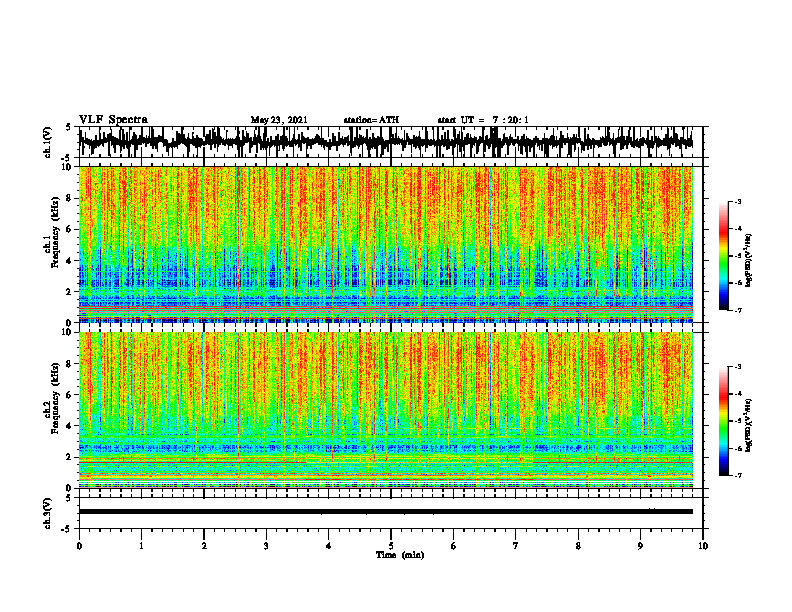Select the ch.1(V) waveform axis label
This screenshot has width=792, height=612.
click(48, 142)
